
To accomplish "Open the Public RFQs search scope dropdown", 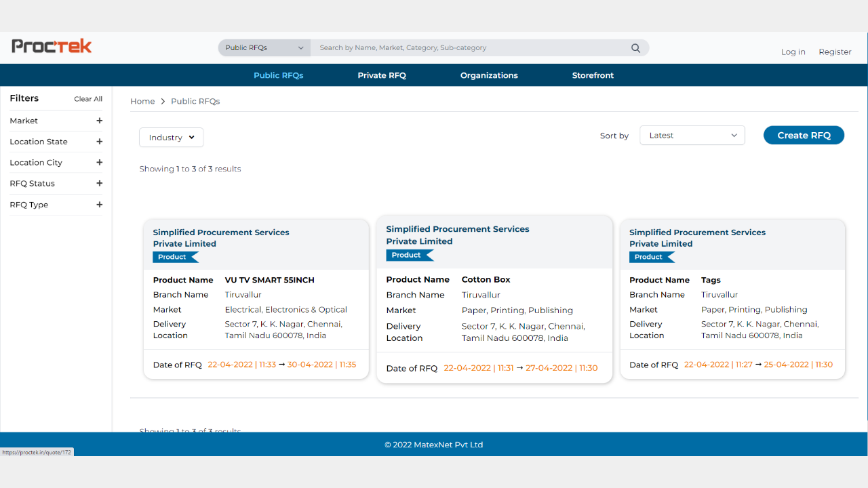I will [x=264, y=48].
